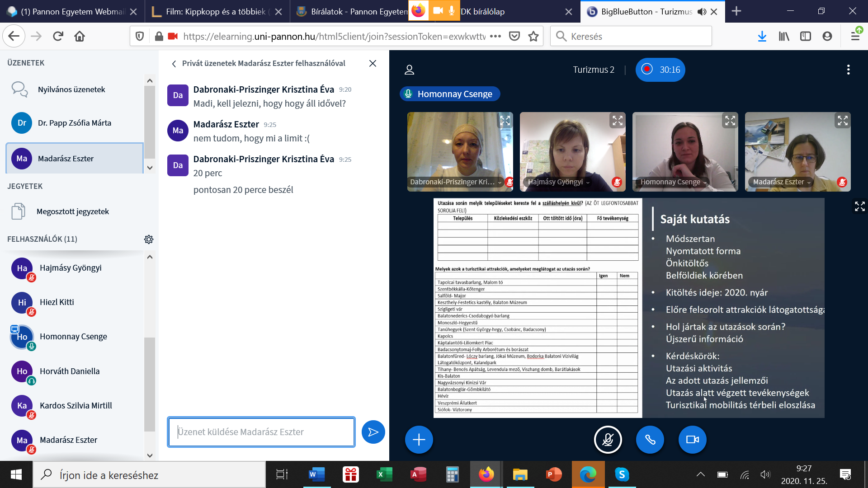
Task: Click the leave audio phone button
Action: [x=650, y=439]
